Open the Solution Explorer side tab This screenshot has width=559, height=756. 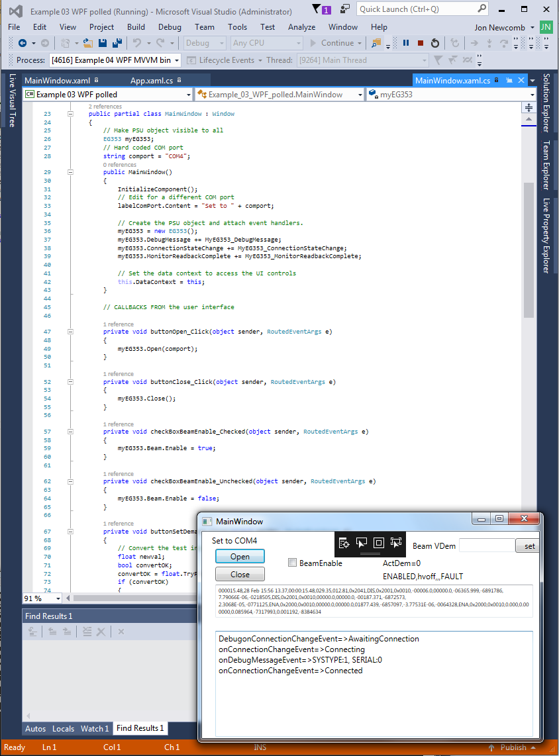click(x=546, y=103)
